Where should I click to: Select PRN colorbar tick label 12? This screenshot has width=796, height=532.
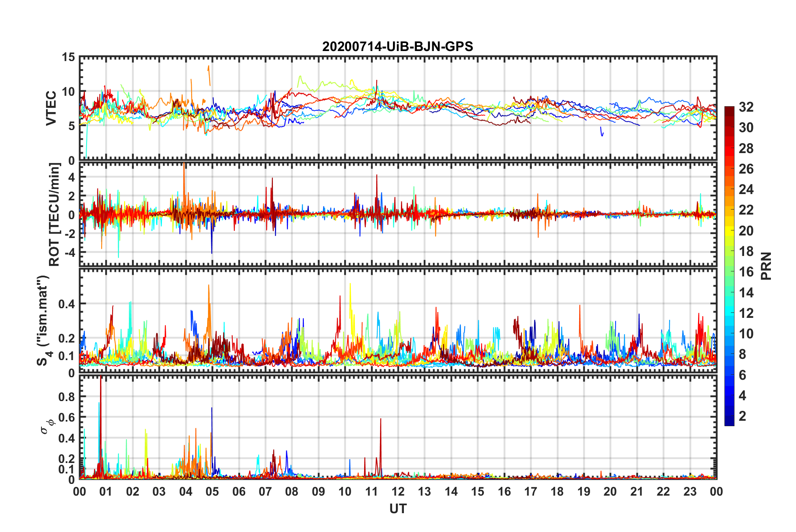point(746,313)
